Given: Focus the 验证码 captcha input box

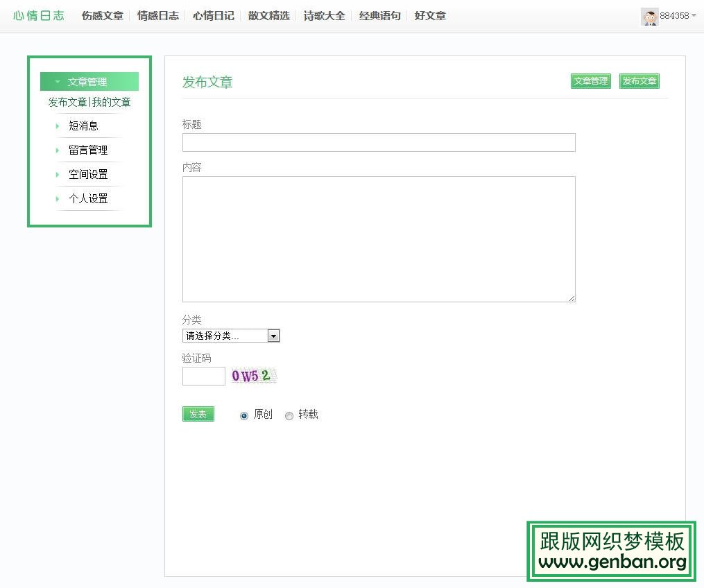Looking at the screenshot, I should tap(203, 376).
